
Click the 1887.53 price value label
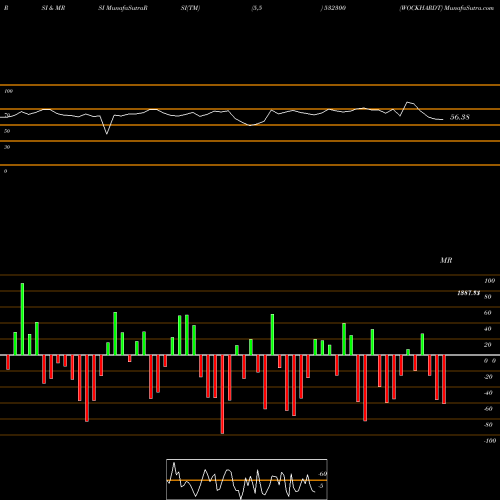tap(468, 293)
